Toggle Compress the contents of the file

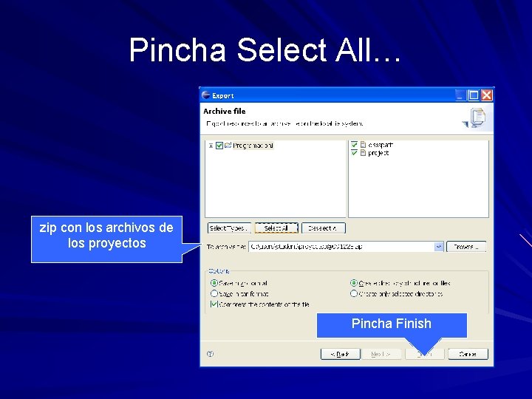[x=214, y=304]
